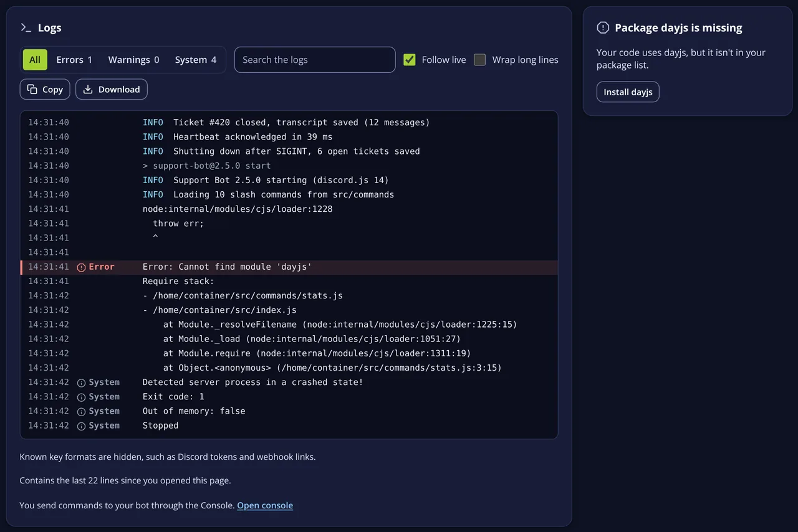Click the Logs panel heading
Image resolution: width=798 pixels, height=532 pixels.
tap(49, 27)
